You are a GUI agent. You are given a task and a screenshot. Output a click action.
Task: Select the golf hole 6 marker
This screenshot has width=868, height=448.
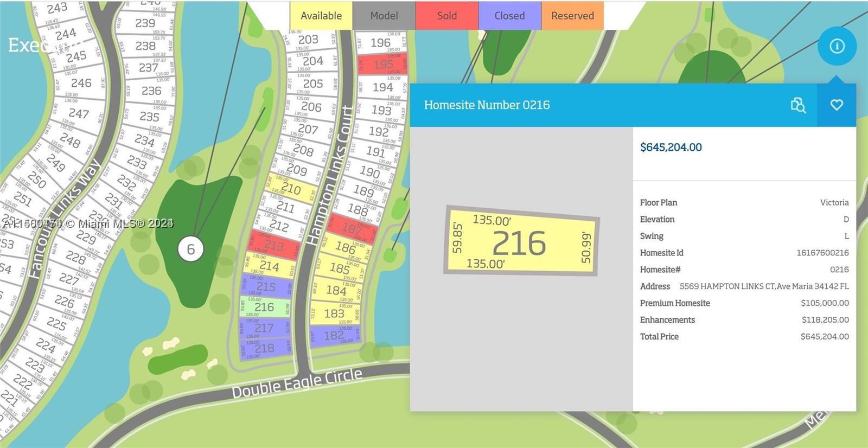click(x=190, y=249)
